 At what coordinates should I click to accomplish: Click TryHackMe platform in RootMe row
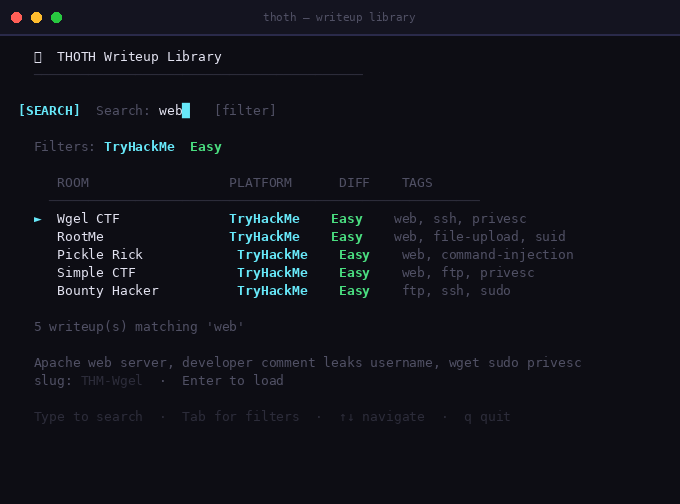pos(264,237)
